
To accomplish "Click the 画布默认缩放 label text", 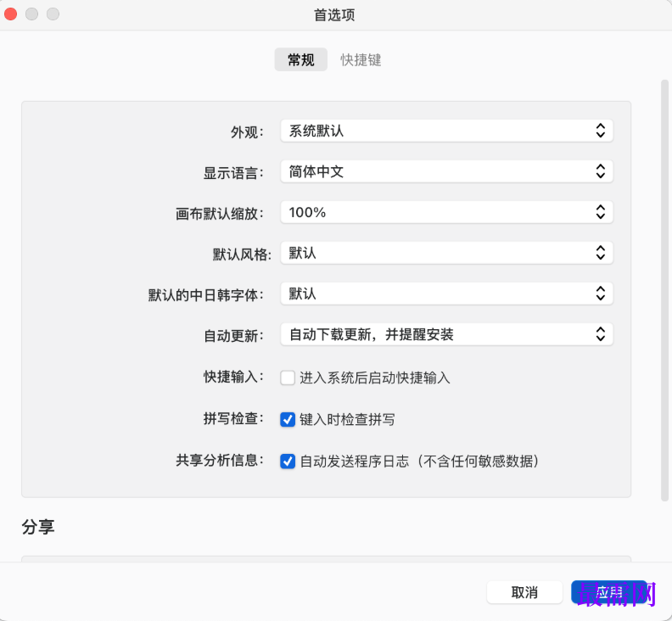I will coord(220,214).
